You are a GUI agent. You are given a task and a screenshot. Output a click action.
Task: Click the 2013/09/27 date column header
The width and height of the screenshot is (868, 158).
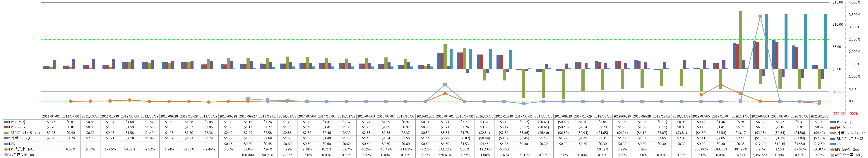[248, 116]
